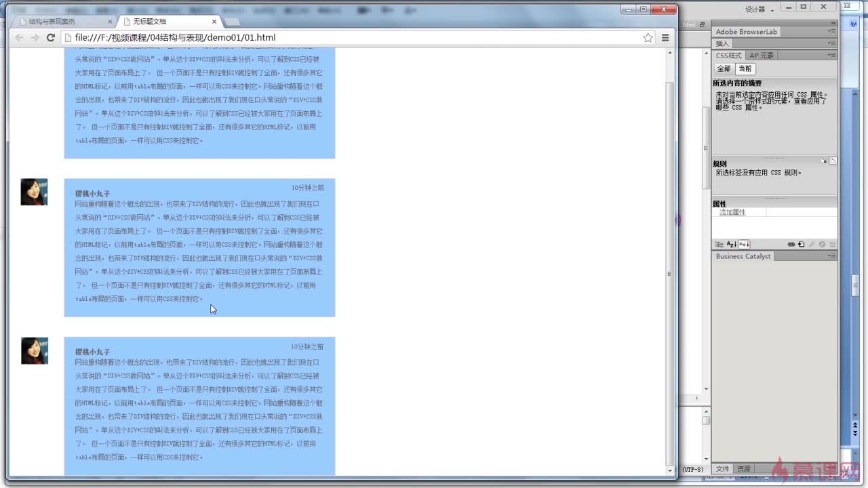868x488 pixels.
Task: Go back in the Chrome browser
Action: [x=19, y=37]
